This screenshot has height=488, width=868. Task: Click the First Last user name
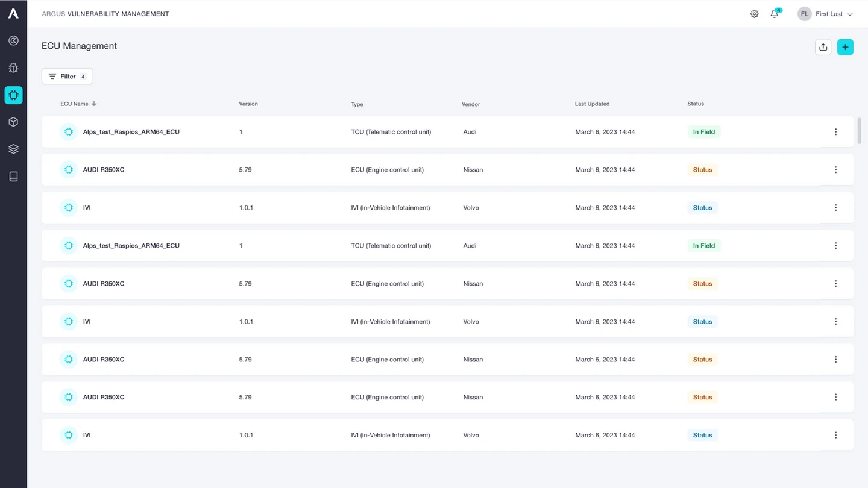click(x=829, y=14)
